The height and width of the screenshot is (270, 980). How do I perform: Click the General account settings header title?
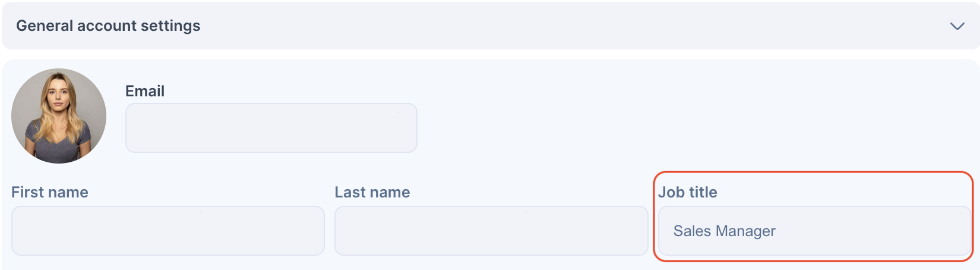tap(108, 26)
